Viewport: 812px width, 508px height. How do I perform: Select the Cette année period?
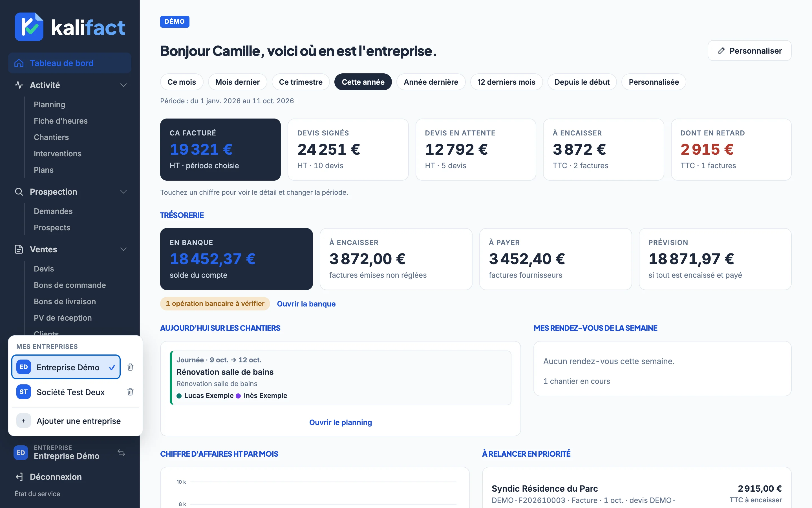click(363, 82)
